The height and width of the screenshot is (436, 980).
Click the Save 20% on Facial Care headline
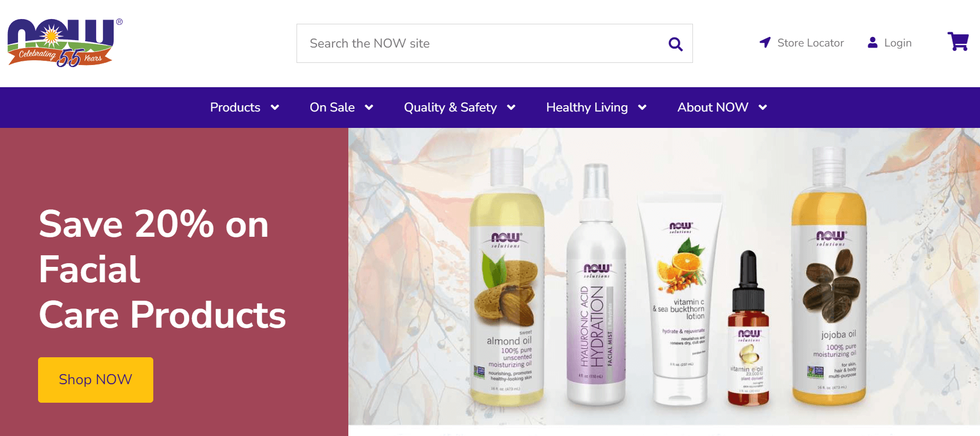[162, 270]
